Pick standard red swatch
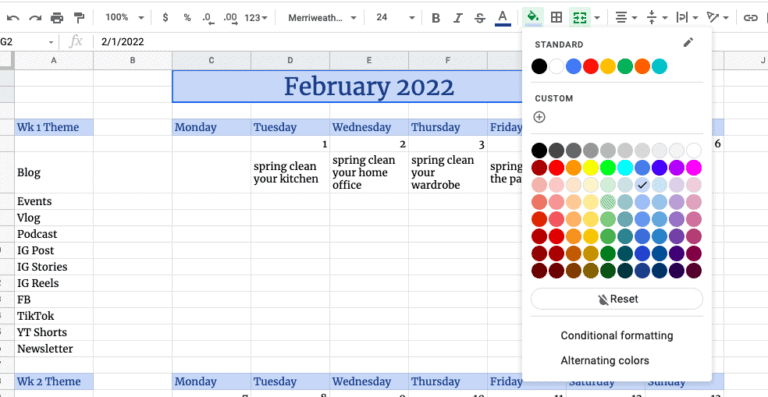Image resolution: width=768 pixels, height=397 pixels. point(591,66)
